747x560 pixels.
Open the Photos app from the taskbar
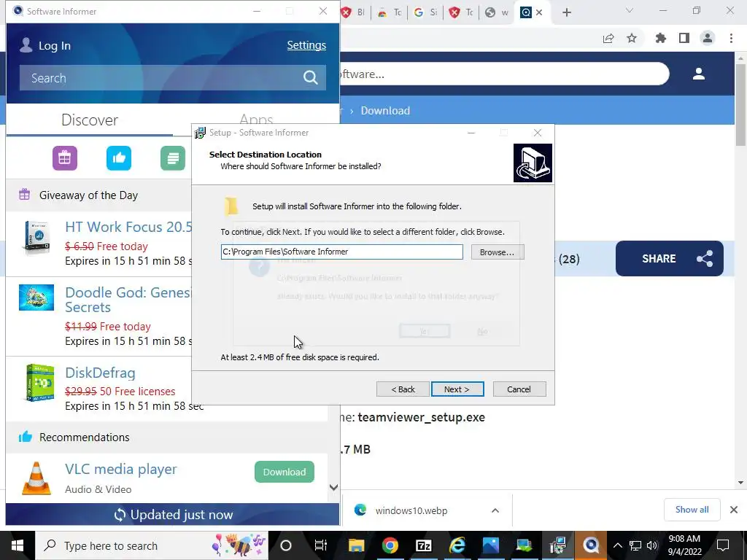pyautogui.click(x=491, y=545)
